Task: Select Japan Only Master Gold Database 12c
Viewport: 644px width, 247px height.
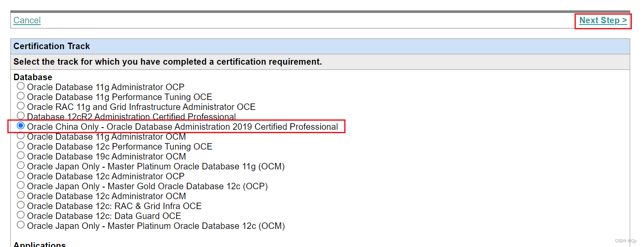Action: 21,185
